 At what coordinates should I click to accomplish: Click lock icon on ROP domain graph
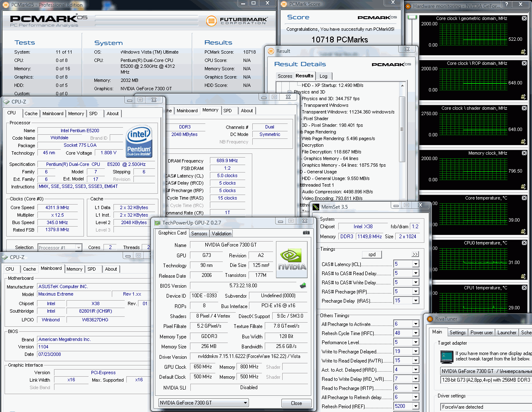pyautogui.click(x=524, y=97)
